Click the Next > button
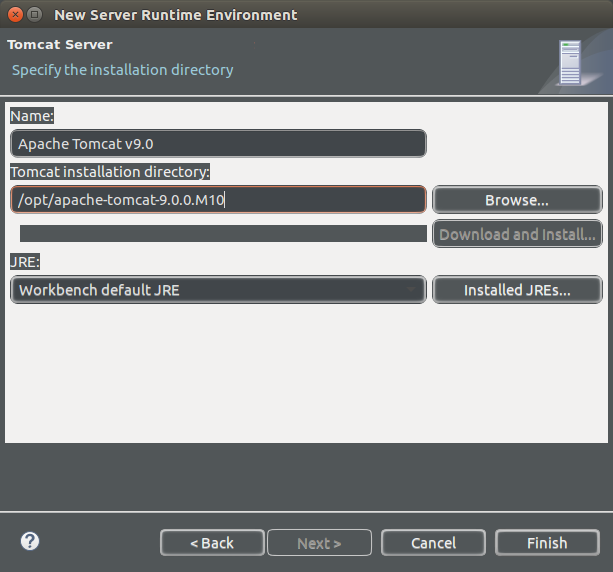613x572 pixels. point(319,543)
